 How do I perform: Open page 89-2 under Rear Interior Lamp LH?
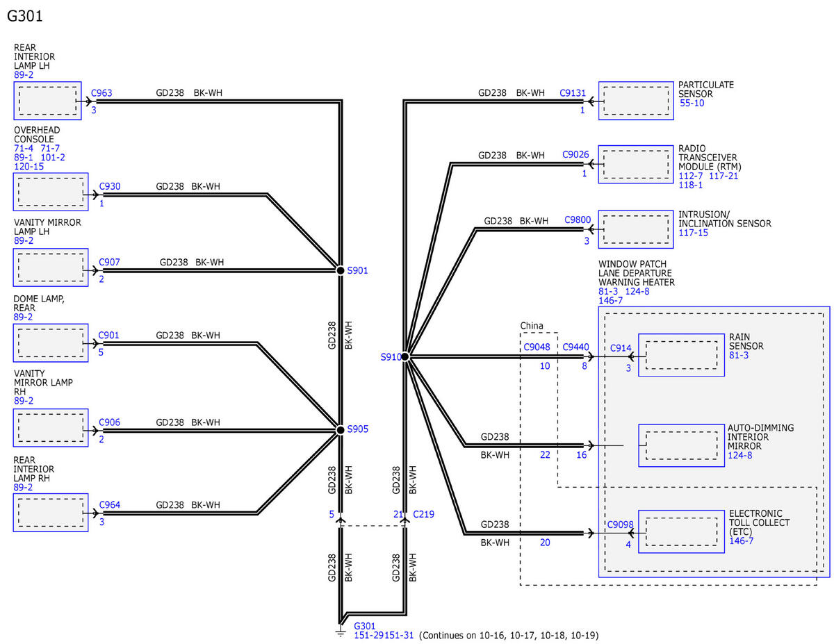click(x=24, y=74)
